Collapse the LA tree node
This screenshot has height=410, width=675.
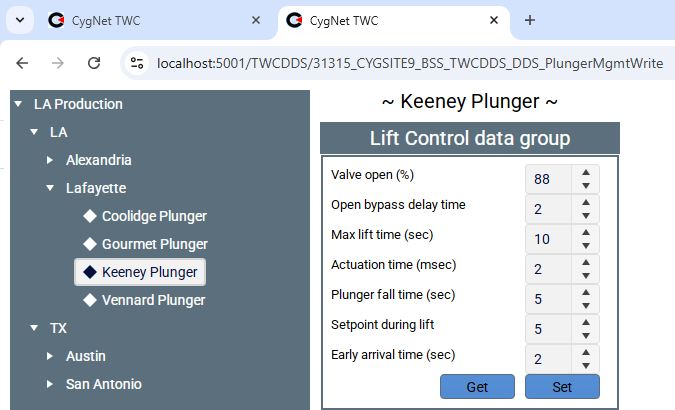34,132
